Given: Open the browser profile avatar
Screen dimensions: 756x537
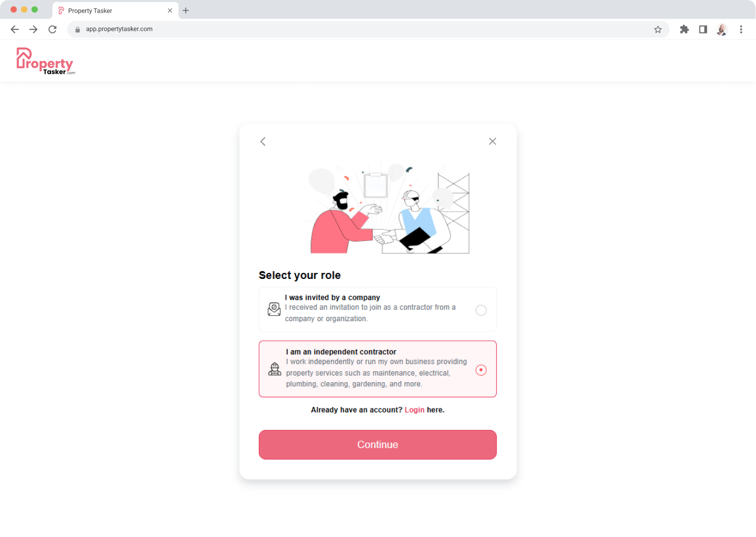Looking at the screenshot, I should click(x=722, y=29).
